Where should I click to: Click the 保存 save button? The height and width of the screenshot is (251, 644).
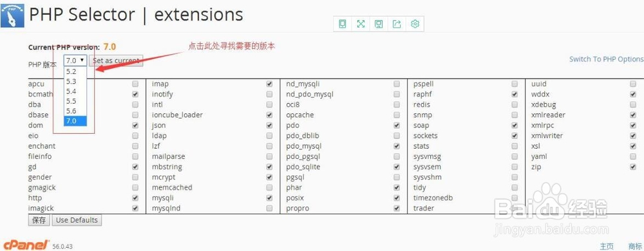click(x=39, y=220)
